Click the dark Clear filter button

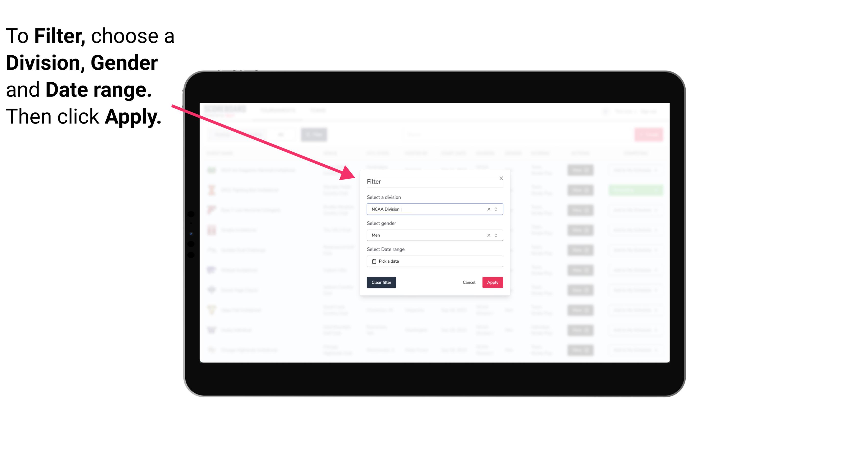point(381,283)
